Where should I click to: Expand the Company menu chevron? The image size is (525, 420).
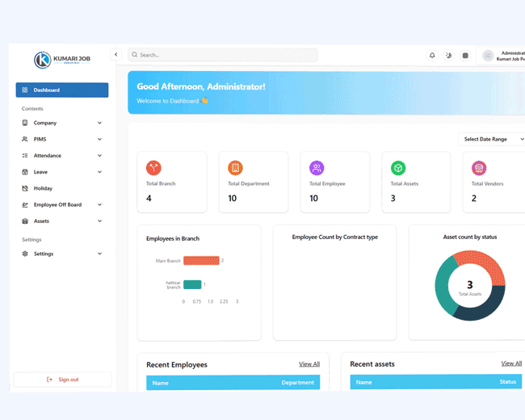[x=99, y=123]
